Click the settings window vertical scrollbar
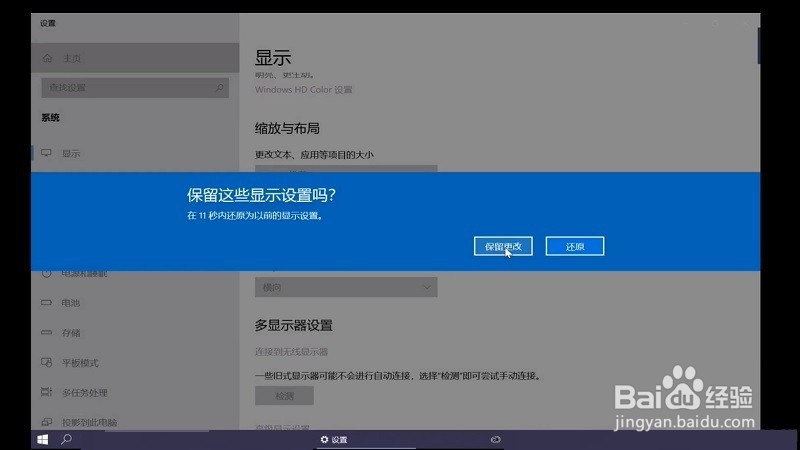The height and width of the screenshot is (450, 800). pyautogui.click(x=759, y=46)
